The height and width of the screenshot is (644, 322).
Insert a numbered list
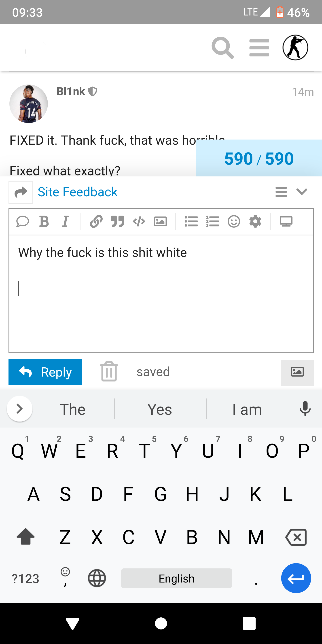click(212, 222)
